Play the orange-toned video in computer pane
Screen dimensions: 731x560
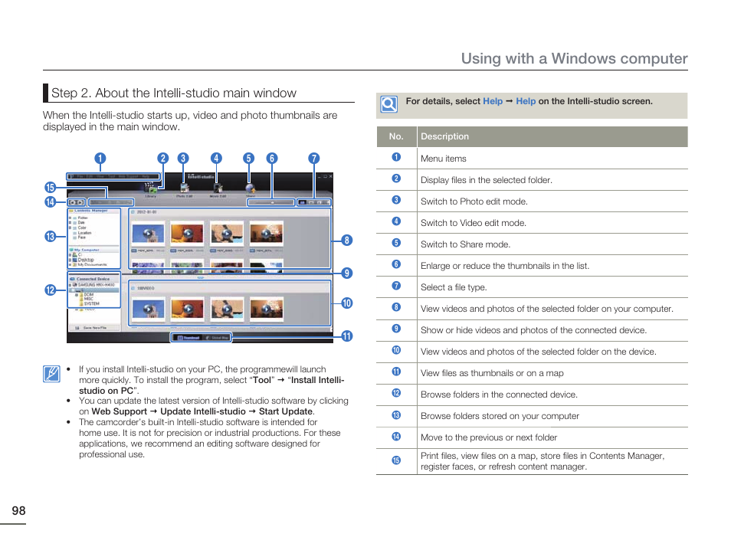(x=188, y=234)
